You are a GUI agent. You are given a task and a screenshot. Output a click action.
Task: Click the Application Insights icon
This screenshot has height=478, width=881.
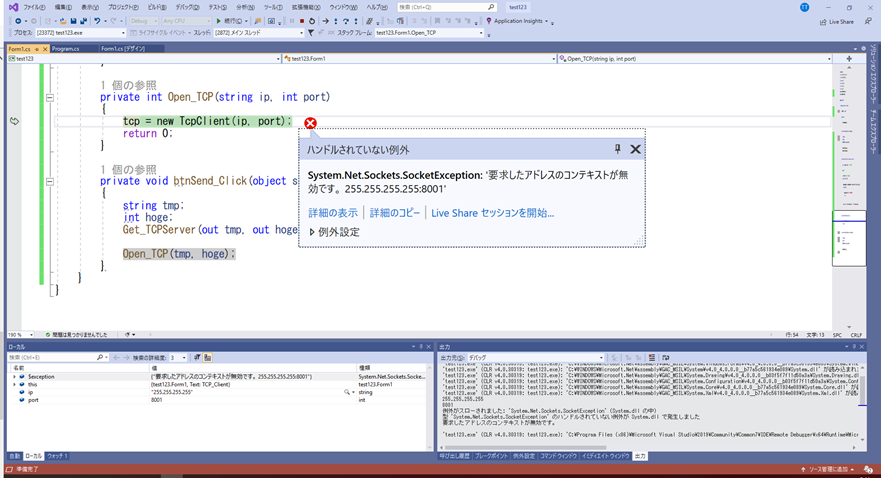pyautogui.click(x=489, y=21)
